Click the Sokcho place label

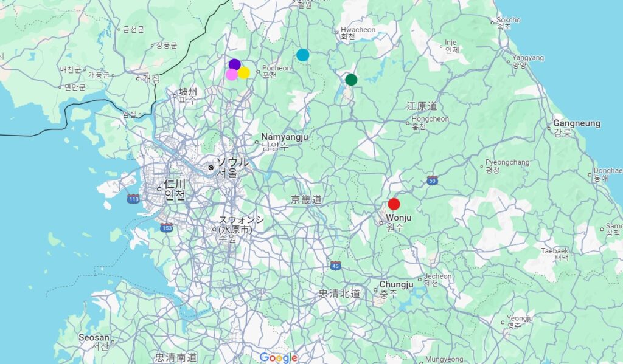pos(508,20)
